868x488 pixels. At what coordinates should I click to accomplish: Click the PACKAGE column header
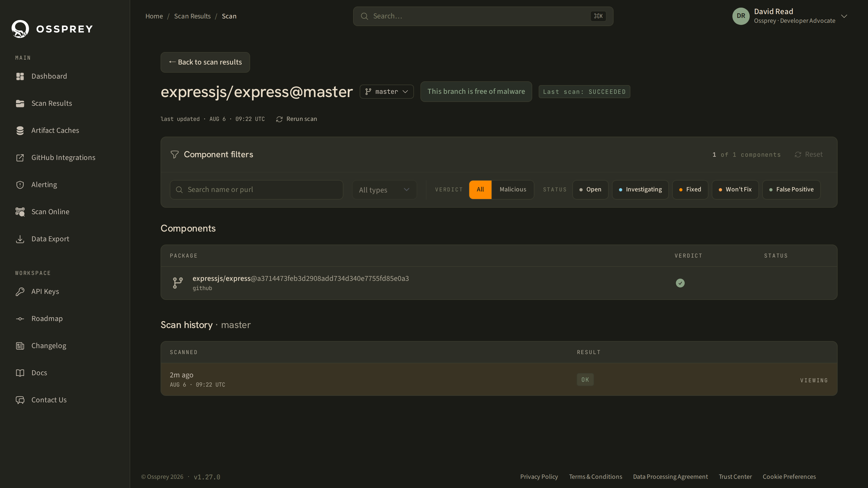[x=184, y=256]
